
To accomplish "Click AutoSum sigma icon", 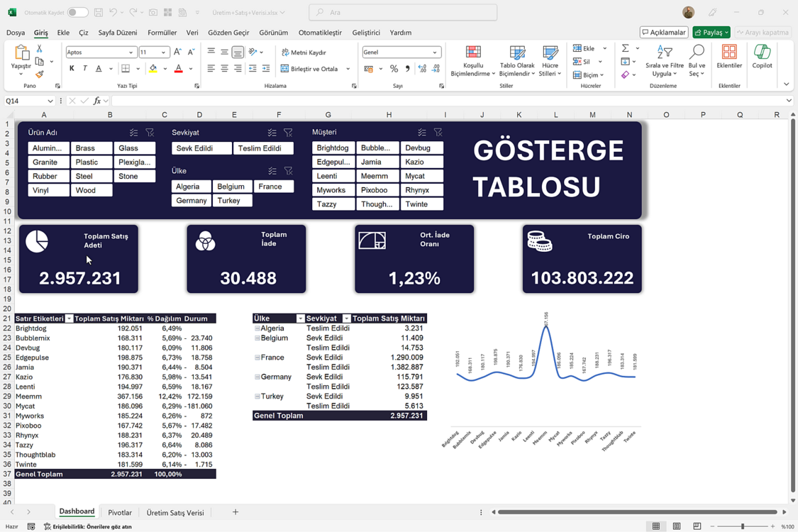I will click(626, 48).
